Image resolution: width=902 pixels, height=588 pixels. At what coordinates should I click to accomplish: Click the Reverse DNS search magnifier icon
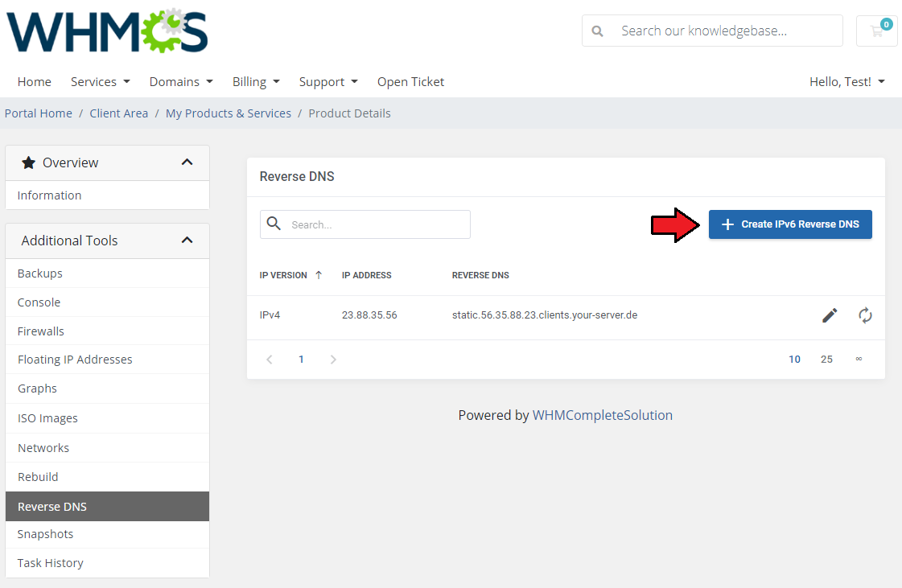(x=274, y=224)
